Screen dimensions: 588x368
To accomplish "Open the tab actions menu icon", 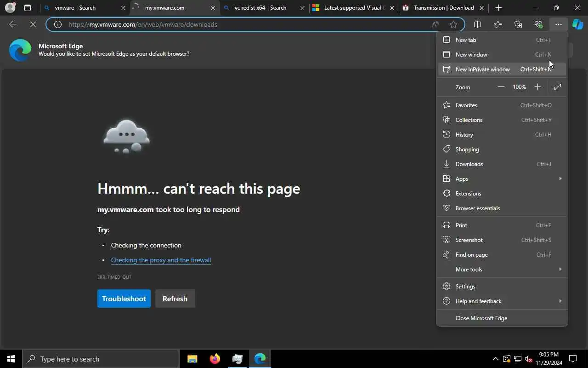I will click(x=28, y=8).
